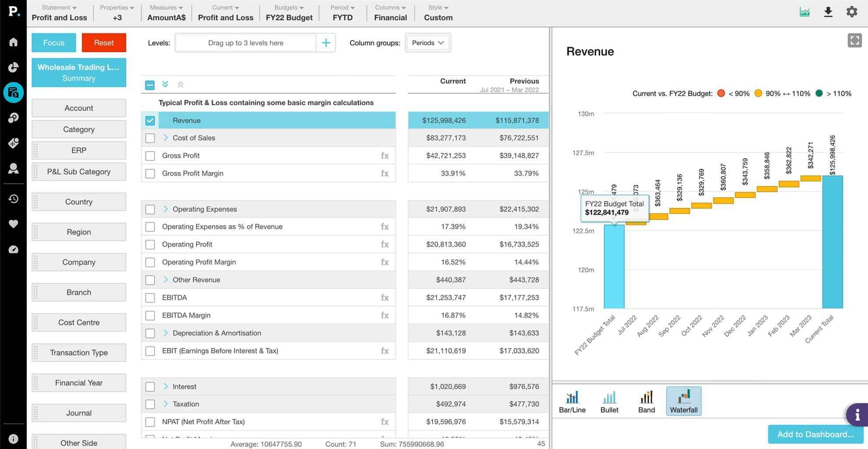Open the purple info help button
Screen dimensions: 868x449
tap(857, 414)
